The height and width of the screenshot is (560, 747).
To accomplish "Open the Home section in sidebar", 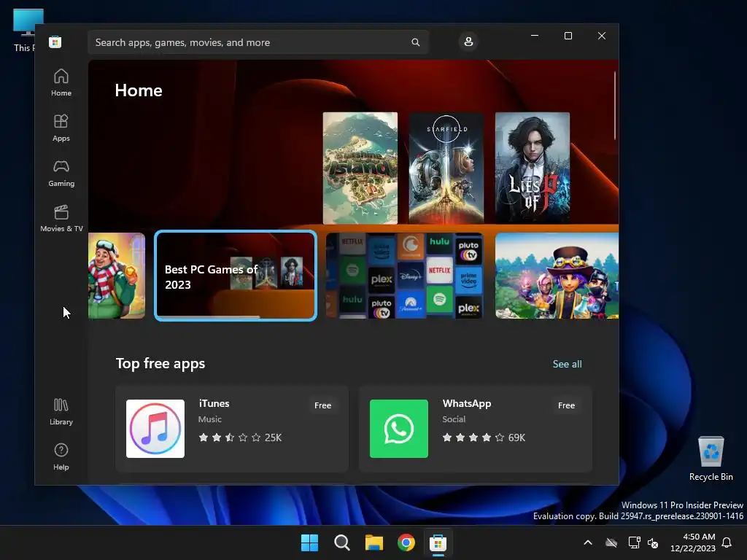I will tap(61, 82).
